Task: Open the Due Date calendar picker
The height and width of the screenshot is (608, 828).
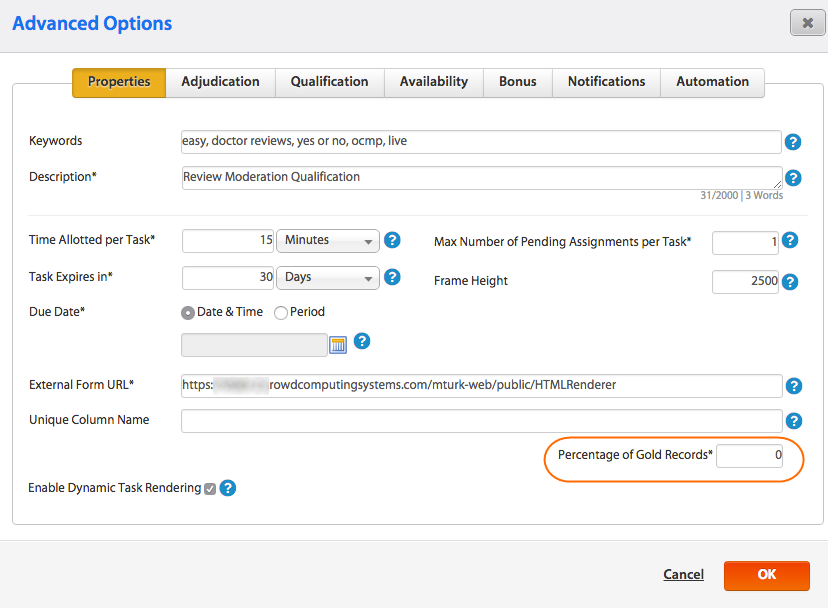Action: point(338,345)
